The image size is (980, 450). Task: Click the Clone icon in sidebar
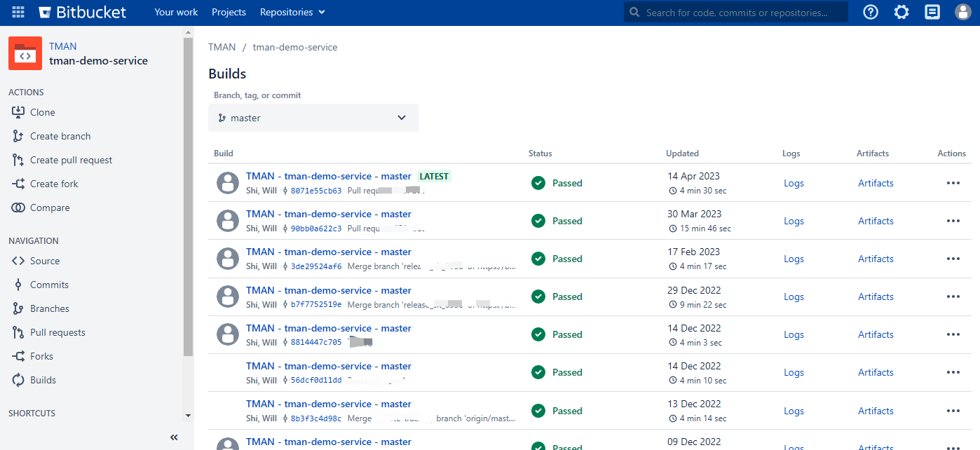18,112
